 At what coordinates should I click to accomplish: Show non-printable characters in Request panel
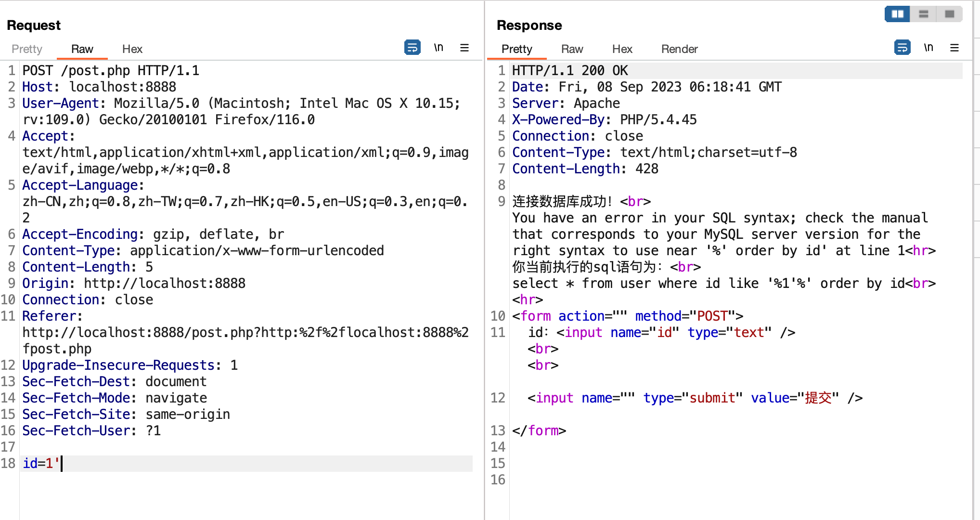coord(438,48)
